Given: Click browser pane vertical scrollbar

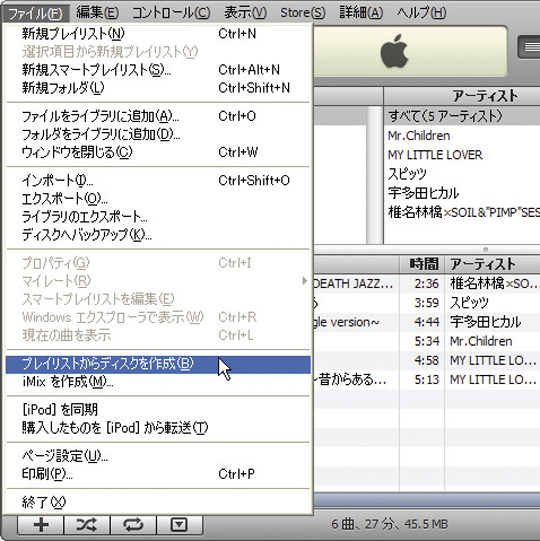Looking at the screenshot, I should [374, 175].
